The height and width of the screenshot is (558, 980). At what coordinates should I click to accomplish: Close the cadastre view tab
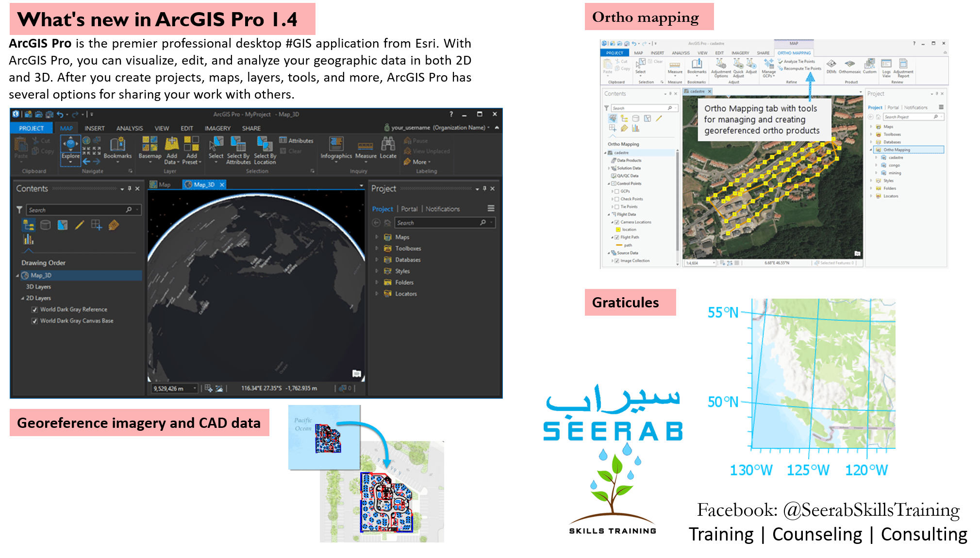click(710, 91)
